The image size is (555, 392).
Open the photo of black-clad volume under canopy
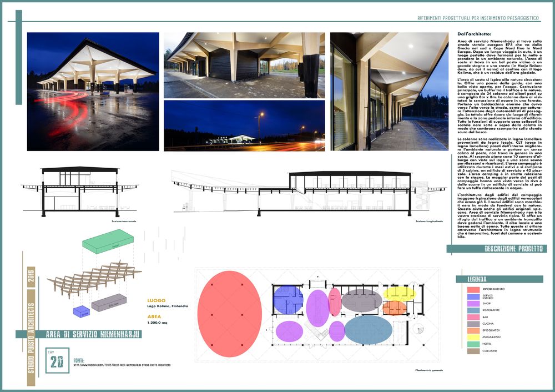point(244,65)
